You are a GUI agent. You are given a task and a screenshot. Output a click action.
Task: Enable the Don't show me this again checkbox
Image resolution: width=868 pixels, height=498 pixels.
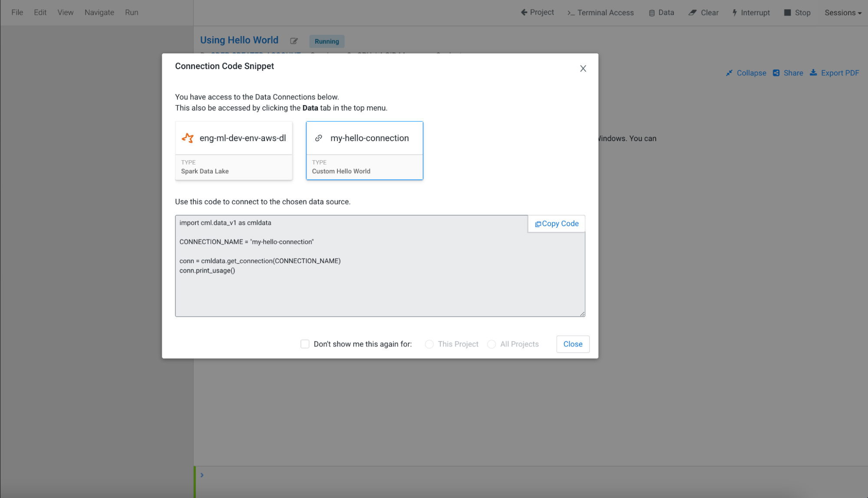click(x=305, y=344)
